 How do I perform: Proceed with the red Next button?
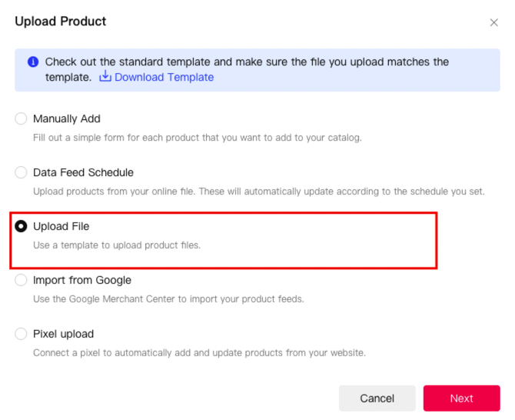pyautogui.click(x=461, y=398)
